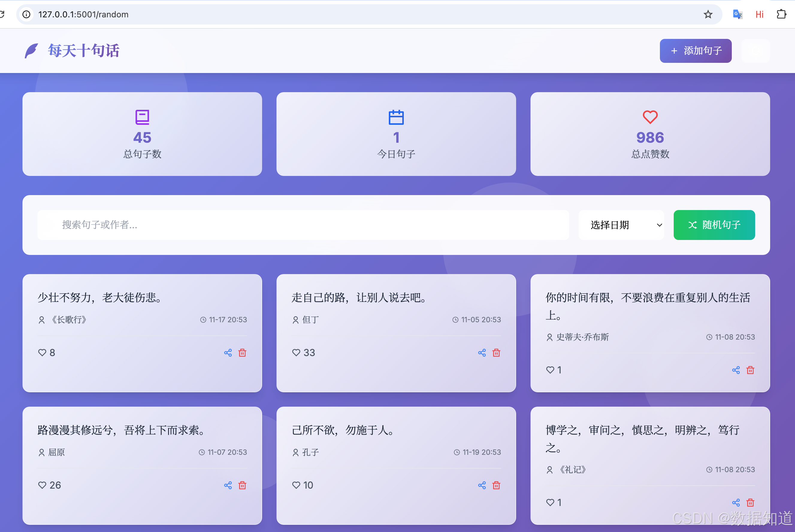
Task: Like the 少壮不努力 quote with heart
Action: point(42,353)
